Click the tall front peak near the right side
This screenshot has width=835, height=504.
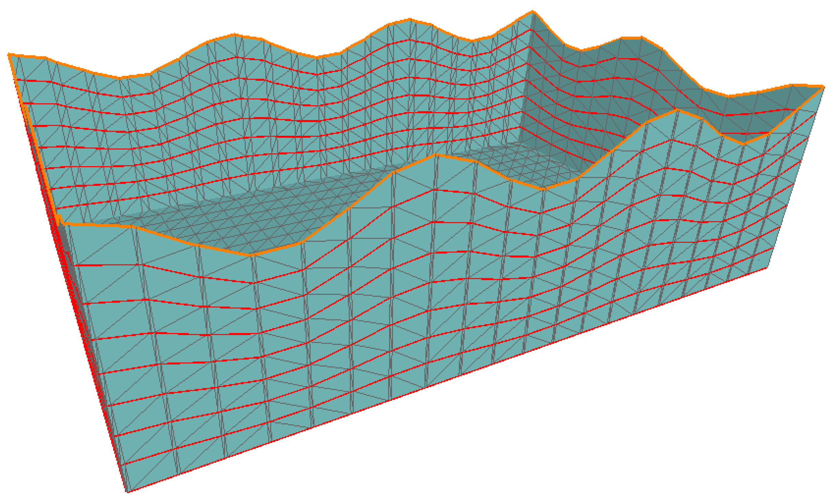(x=677, y=110)
